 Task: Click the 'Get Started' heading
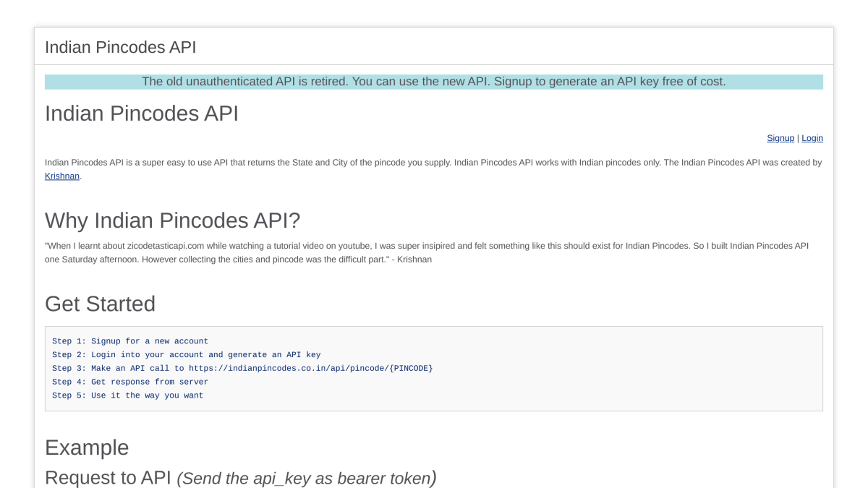click(100, 304)
